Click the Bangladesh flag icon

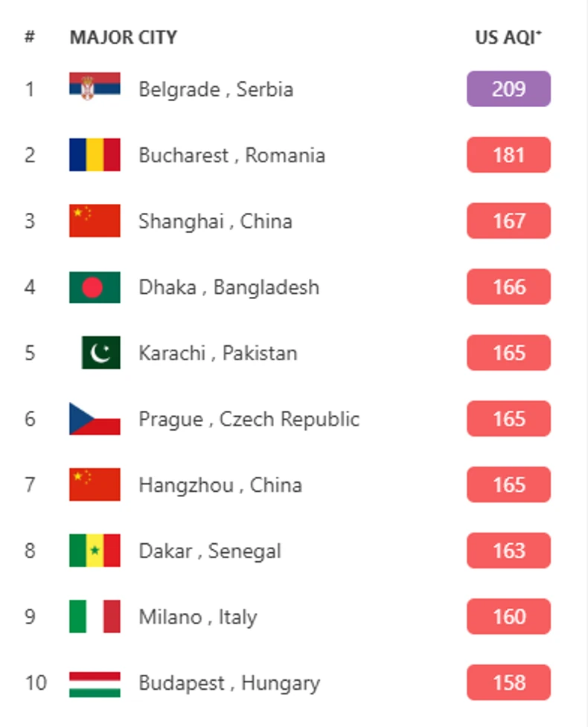(x=95, y=287)
